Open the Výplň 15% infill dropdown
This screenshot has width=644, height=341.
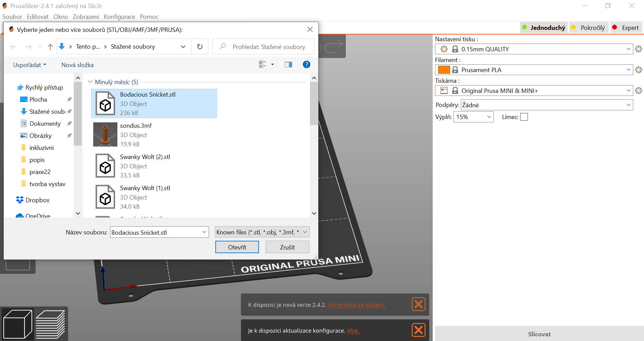click(473, 117)
